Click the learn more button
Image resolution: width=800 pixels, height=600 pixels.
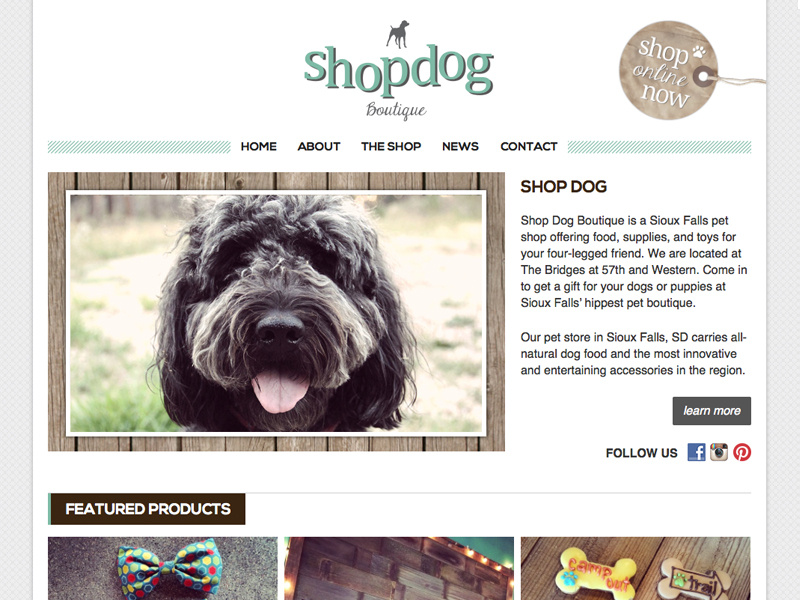712,411
